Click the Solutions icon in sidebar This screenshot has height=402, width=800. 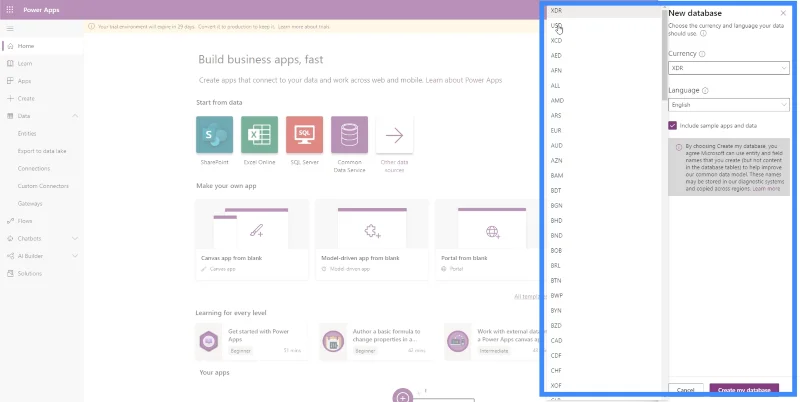[x=10, y=273]
